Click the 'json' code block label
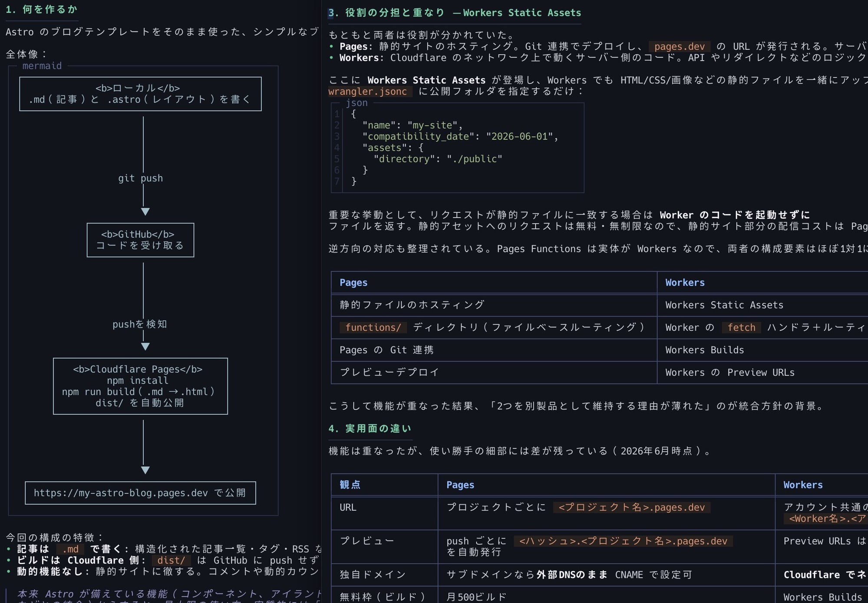 (x=356, y=103)
